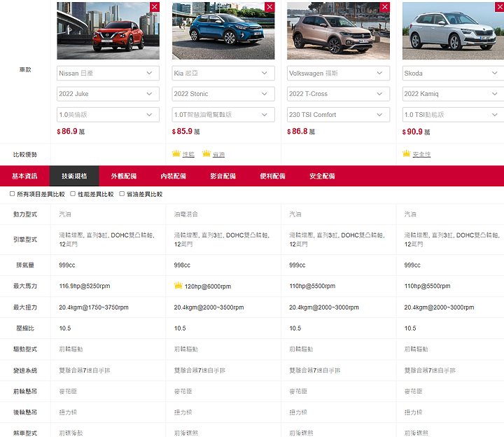Enable 省油差異比較 checkbox
The height and width of the screenshot is (437, 504).
(122, 194)
